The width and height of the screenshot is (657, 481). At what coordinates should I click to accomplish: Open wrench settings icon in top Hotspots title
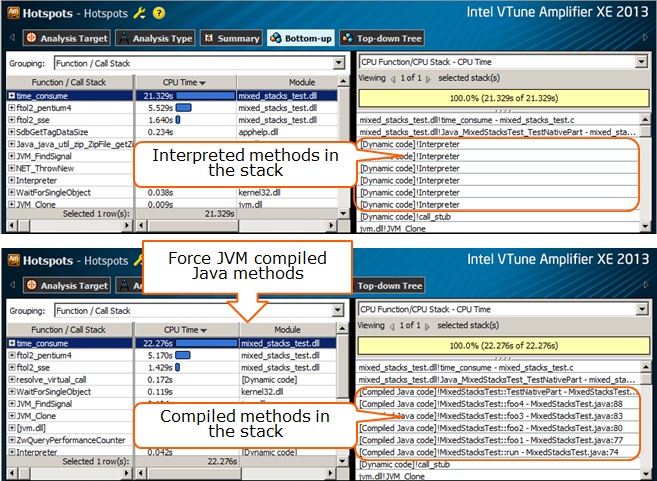[x=139, y=13]
